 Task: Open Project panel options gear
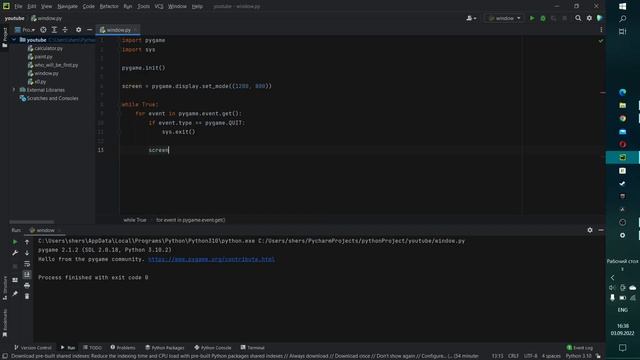[x=78, y=30]
